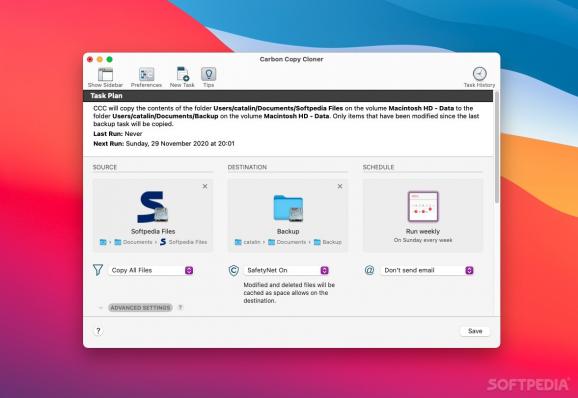Zoom the window with green button
The height and width of the screenshot is (398, 578).
pyautogui.click(x=109, y=59)
